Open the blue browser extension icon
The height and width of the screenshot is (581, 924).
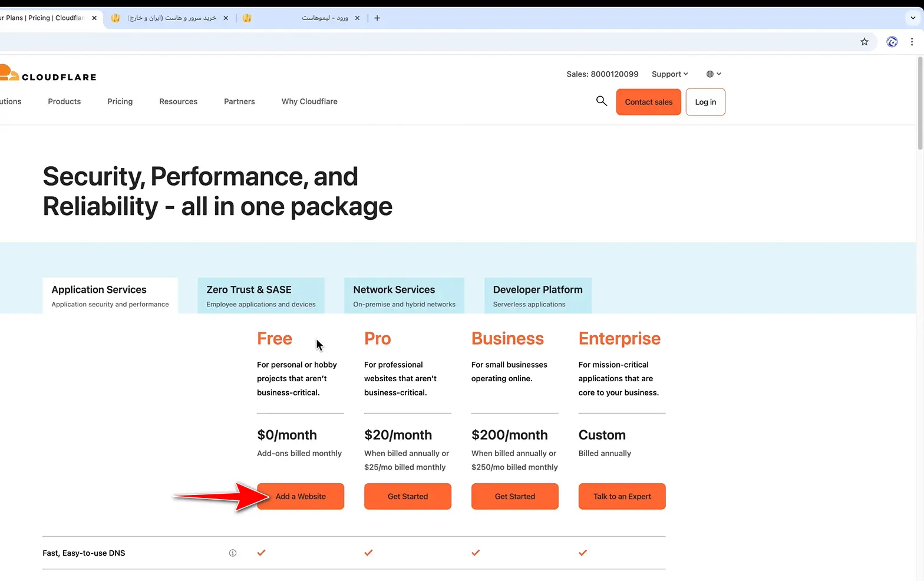[x=892, y=42]
